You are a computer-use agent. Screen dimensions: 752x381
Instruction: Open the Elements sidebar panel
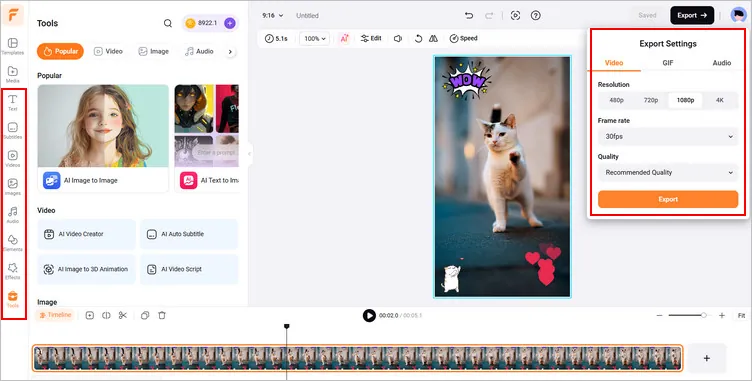(x=13, y=243)
